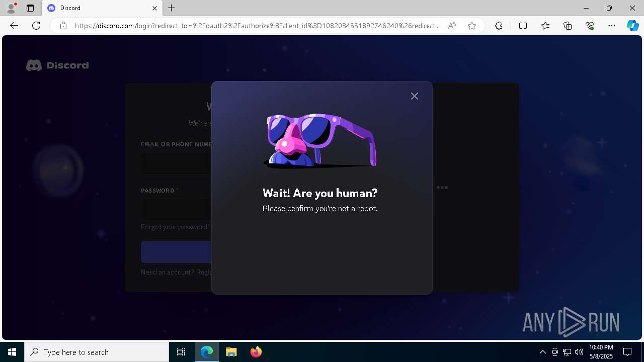Click 'Please confirm you're not a robot.' text

click(x=320, y=208)
